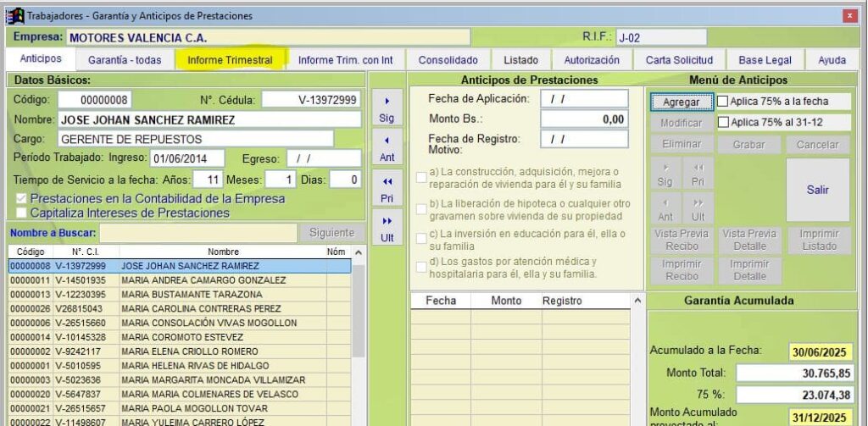Image resolution: width=868 pixels, height=426 pixels.
Task: Toggle Aplica 75% al 31-12 checkbox
Action: (x=723, y=122)
